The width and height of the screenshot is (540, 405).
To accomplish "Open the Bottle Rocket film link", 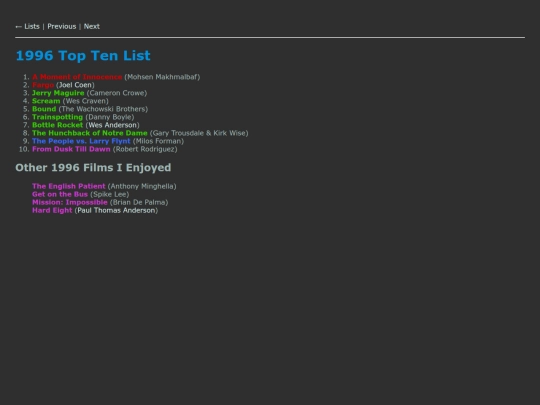I will pos(58,125).
